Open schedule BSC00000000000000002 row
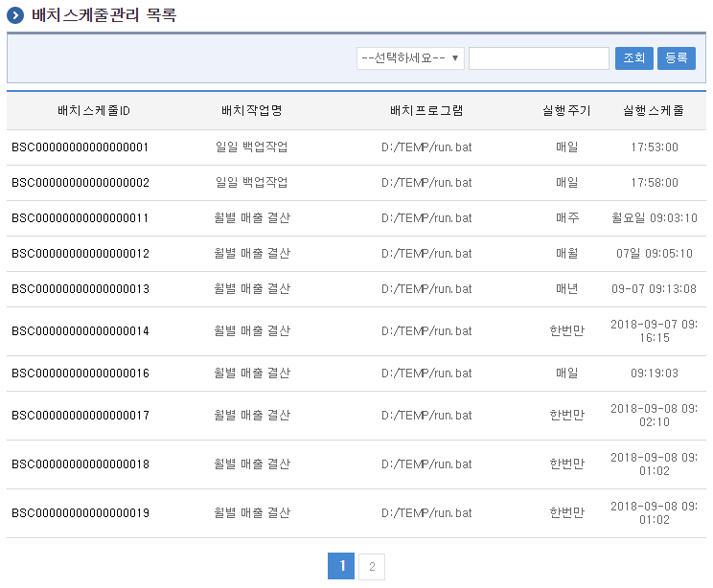This screenshot has height=588, width=713. click(80, 183)
